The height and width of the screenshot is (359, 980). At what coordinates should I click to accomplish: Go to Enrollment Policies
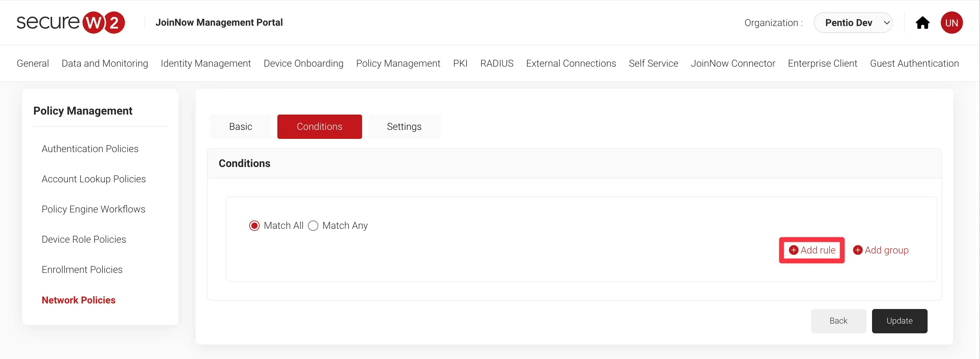click(82, 270)
